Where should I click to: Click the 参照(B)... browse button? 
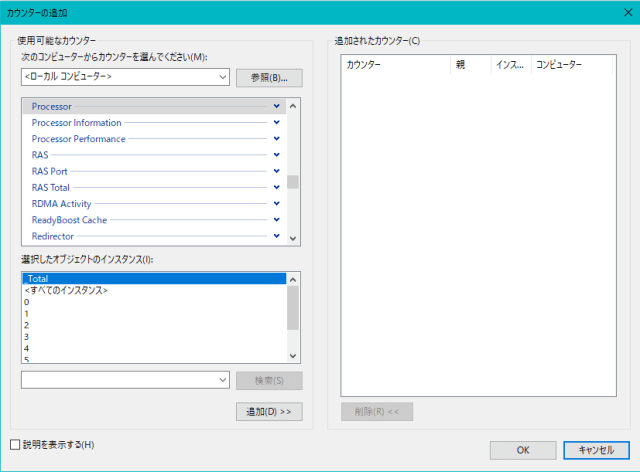tap(269, 77)
